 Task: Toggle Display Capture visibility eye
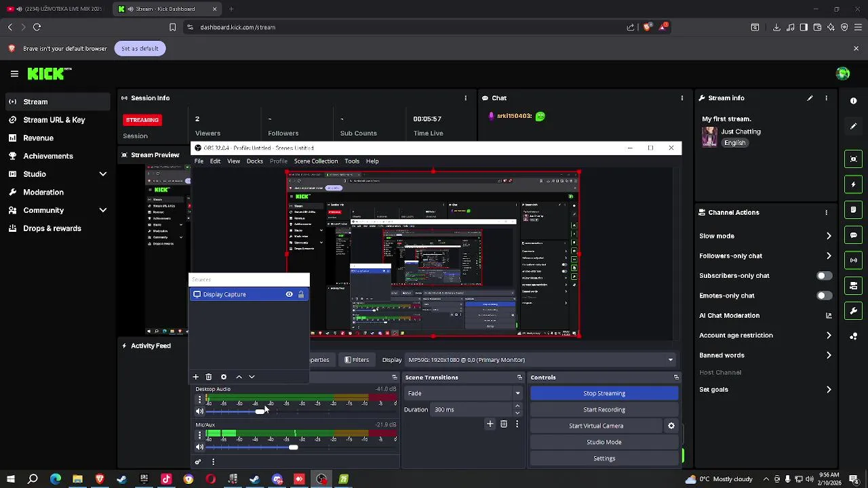[x=290, y=294]
